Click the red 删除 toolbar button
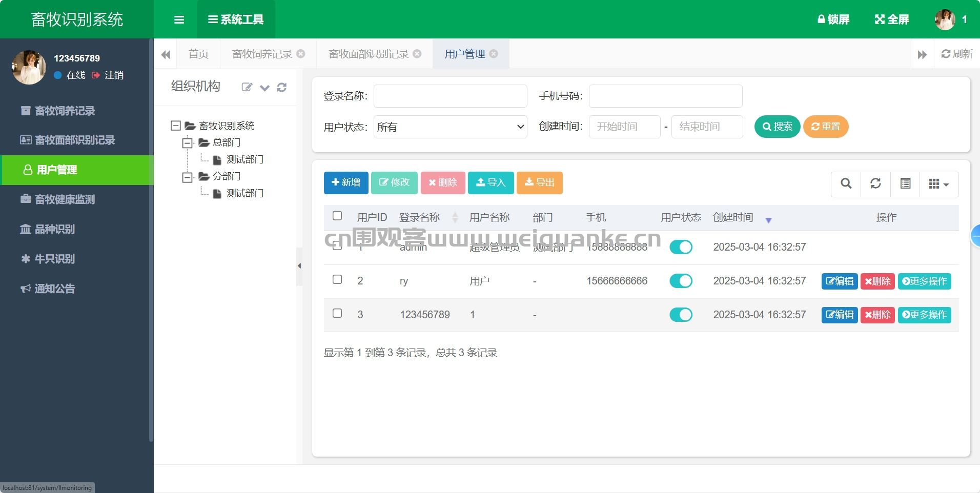This screenshot has width=980, height=493. point(443,182)
